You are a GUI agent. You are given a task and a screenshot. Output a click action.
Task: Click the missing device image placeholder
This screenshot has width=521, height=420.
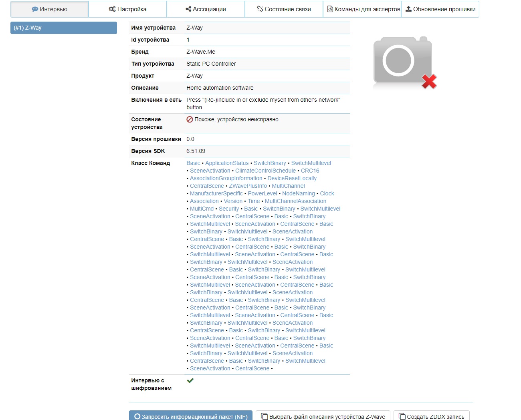pos(405,62)
